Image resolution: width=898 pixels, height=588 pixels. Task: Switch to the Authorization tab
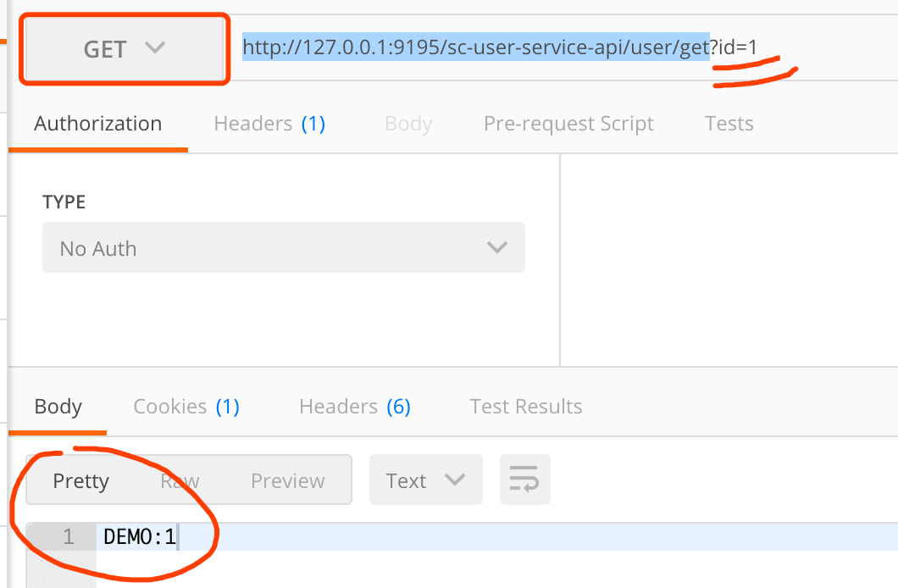click(98, 124)
